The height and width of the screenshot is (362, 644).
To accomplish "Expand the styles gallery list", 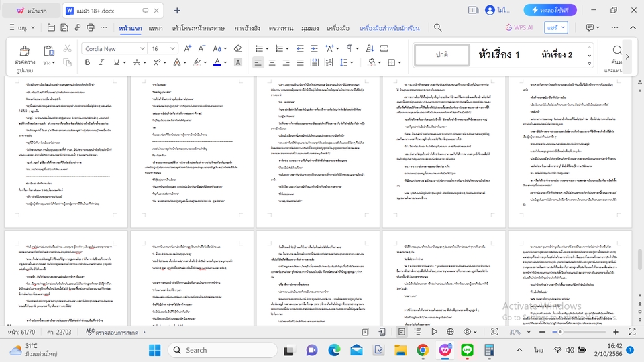I will pyautogui.click(x=590, y=64).
